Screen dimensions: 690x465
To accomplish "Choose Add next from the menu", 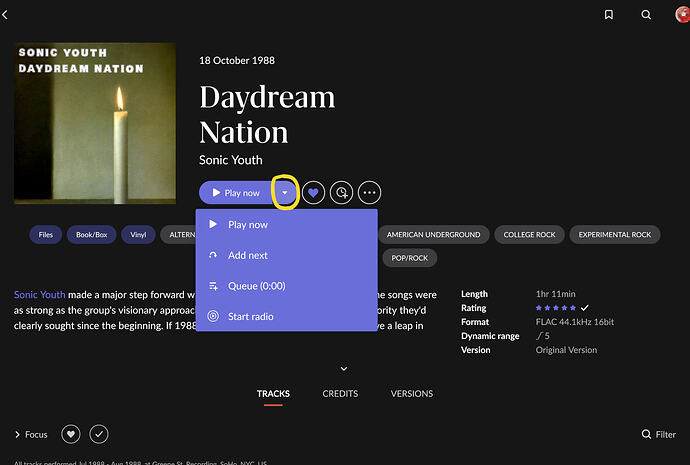I will point(286,255).
